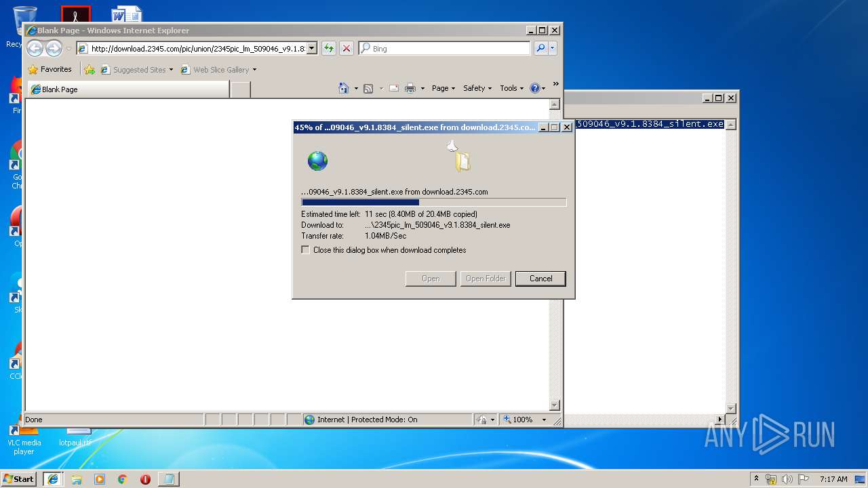Click the lotpaul.rtf desktop file
868x488 pixels.
75,436
